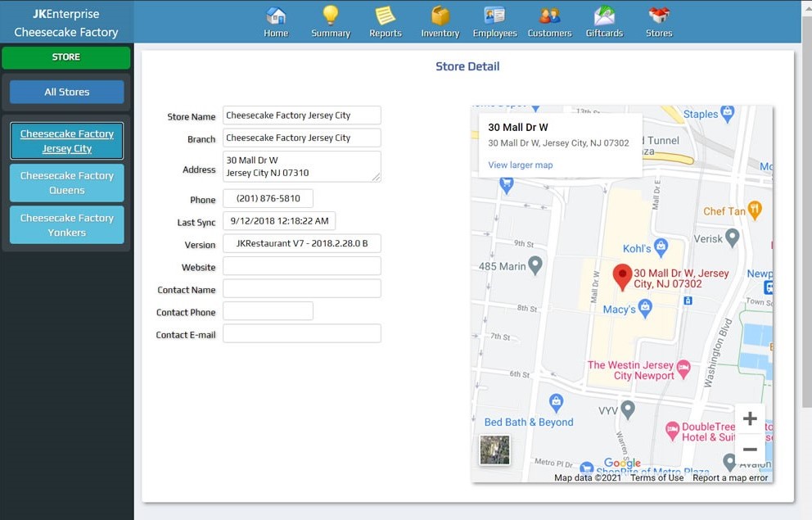Image resolution: width=812 pixels, height=520 pixels.
Task: Click the Kohl's shopping bag map icon
Action: (x=661, y=247)
